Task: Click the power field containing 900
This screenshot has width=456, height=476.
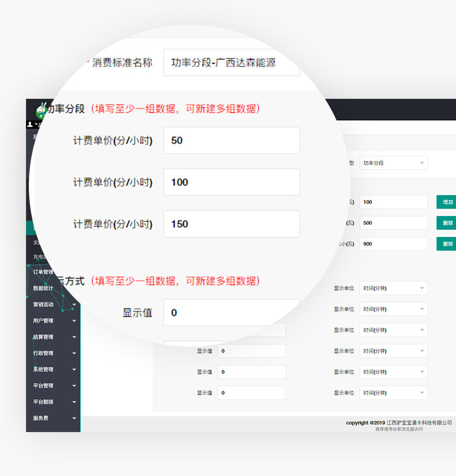Action: point(394,244)
